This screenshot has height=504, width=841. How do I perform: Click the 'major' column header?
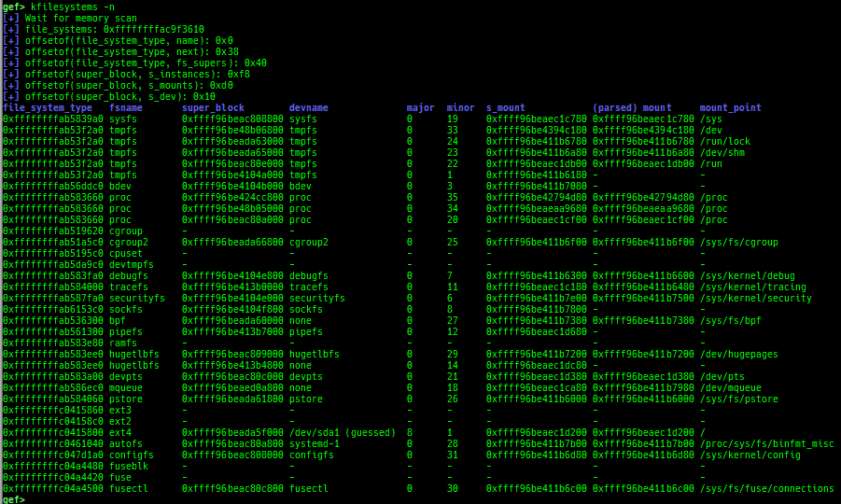pyautogui.click(x=420, y=107)
